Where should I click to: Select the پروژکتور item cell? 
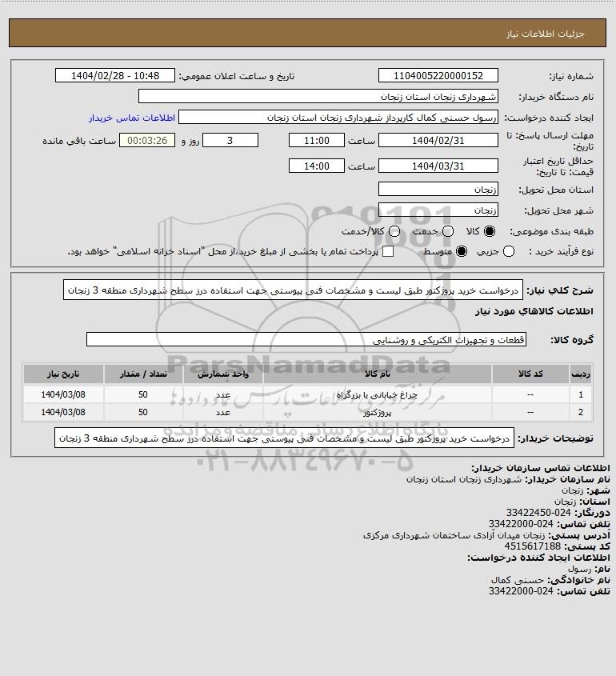(x=377, y=412)
